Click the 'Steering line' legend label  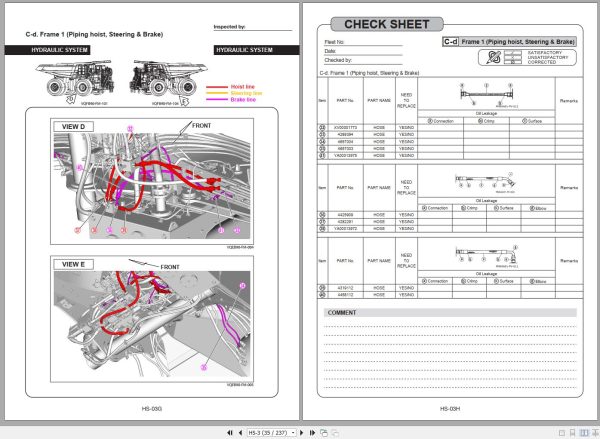tap(246, 93)
